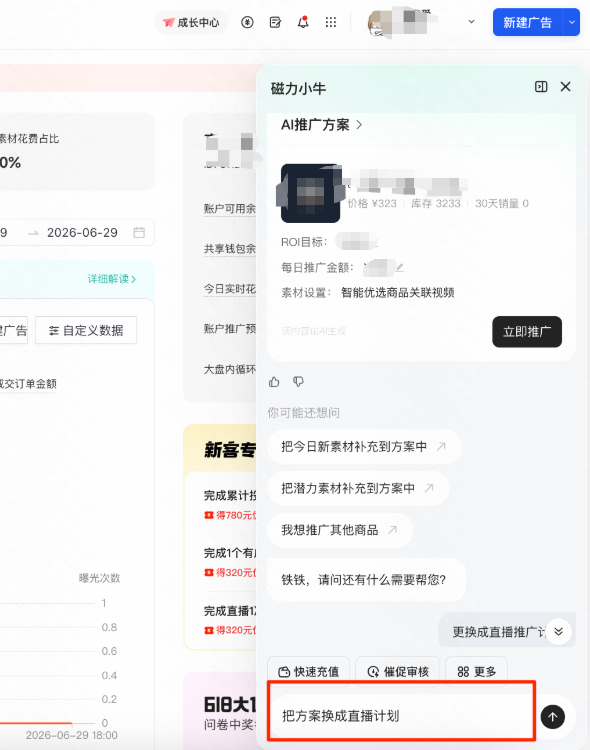Click 快速充值 quick recharge button

pos(309,672)
